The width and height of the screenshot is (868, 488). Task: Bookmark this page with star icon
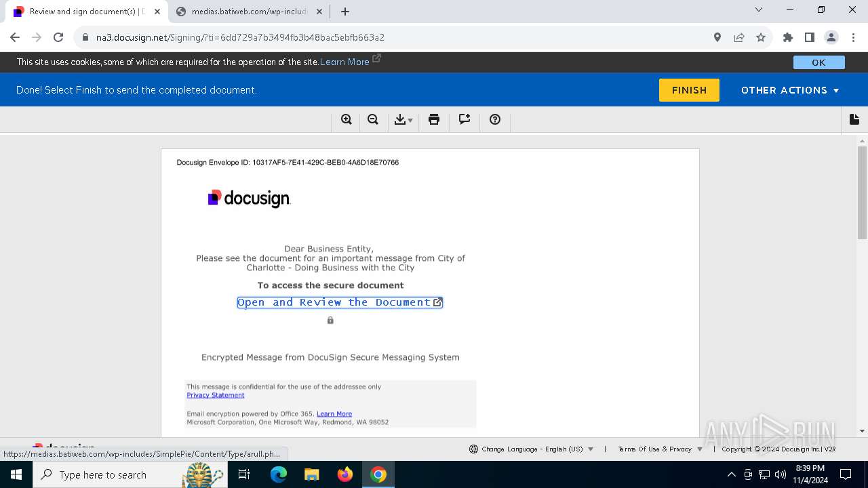tap(761, 37)
